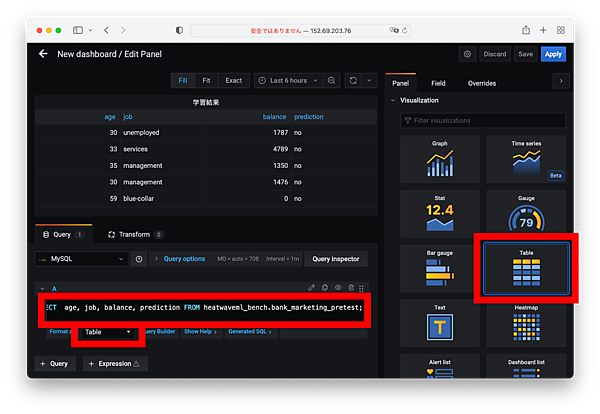The image size is (600, 414).
Task: Open the Query inspector
Action: point(335,259)
